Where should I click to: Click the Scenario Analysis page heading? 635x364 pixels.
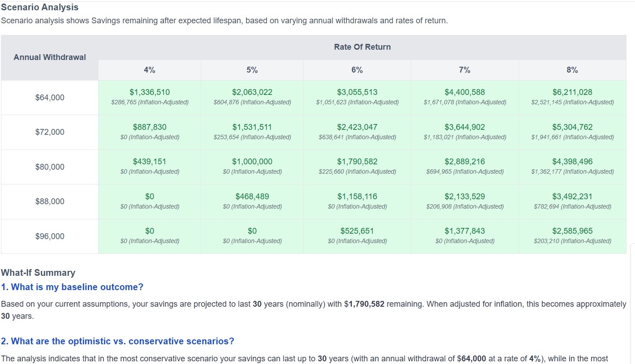39,7
